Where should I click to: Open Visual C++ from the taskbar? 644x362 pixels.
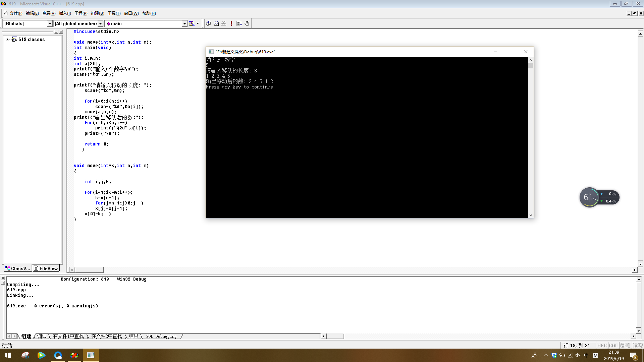point(74,355)
